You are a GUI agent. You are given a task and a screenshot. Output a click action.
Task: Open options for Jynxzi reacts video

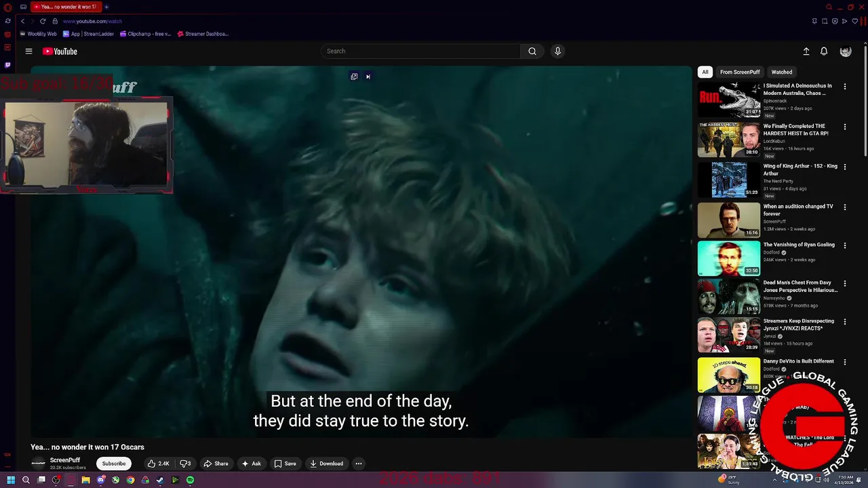845,322
